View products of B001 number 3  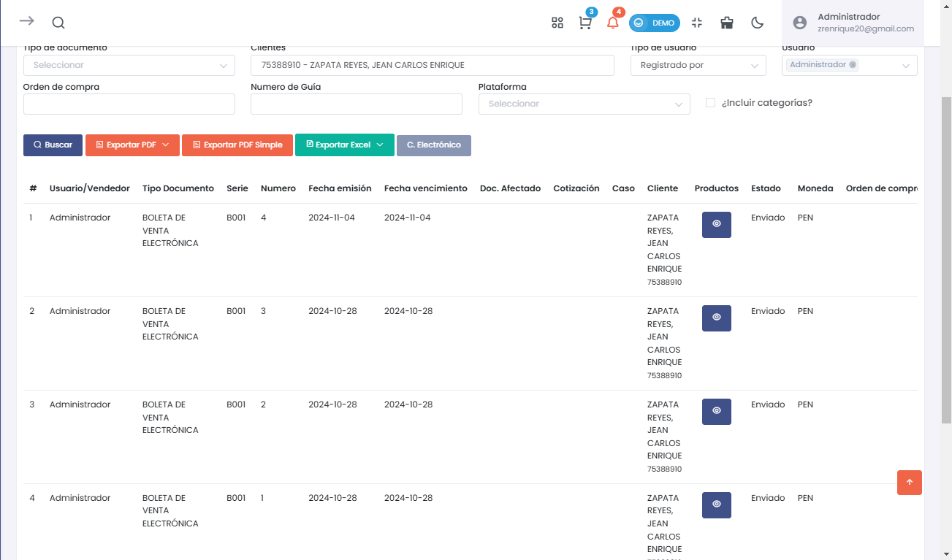click(x=717, y=318)
